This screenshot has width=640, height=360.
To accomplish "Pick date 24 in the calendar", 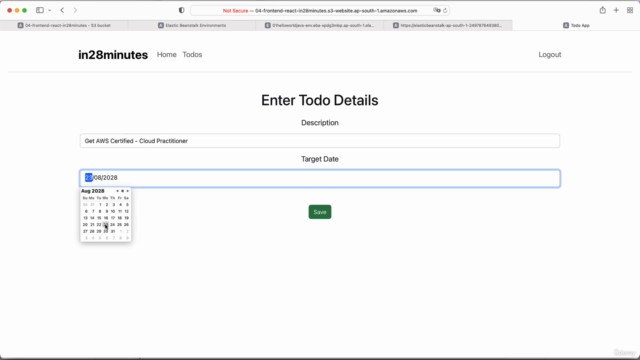I will pyautogui.click(x=113, y=224).
